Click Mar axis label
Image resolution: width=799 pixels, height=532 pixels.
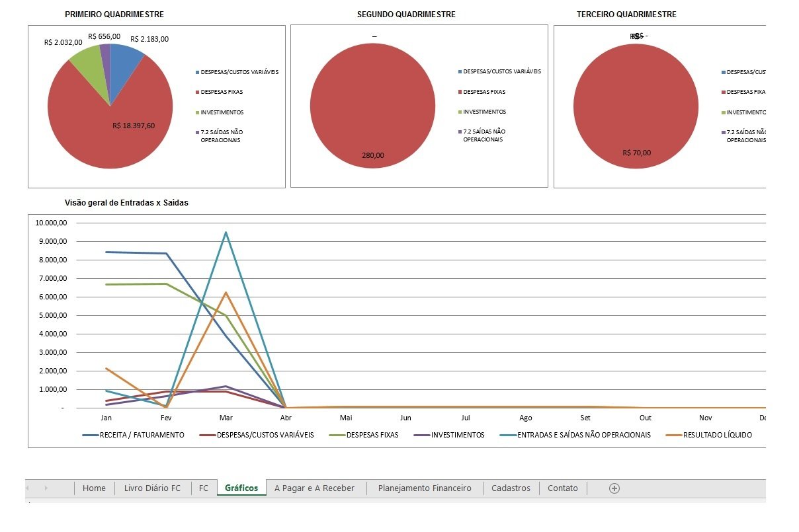click(x=226, y=418)
